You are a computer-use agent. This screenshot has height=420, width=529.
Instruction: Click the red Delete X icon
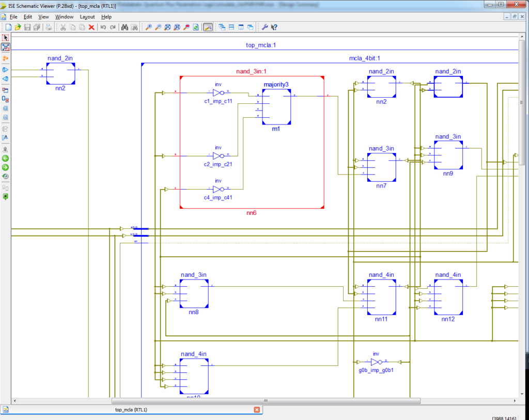click(91, 27)
